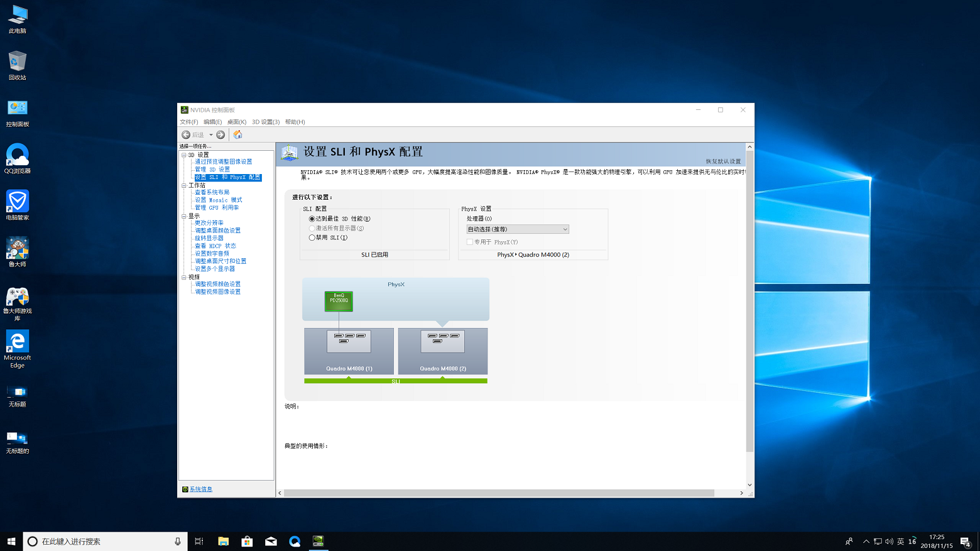Image resolution: width=980 pixels, height=551 pixels.
Task: Toggle 专用于 PhysX checkbox
Action: tap(470, 242)
